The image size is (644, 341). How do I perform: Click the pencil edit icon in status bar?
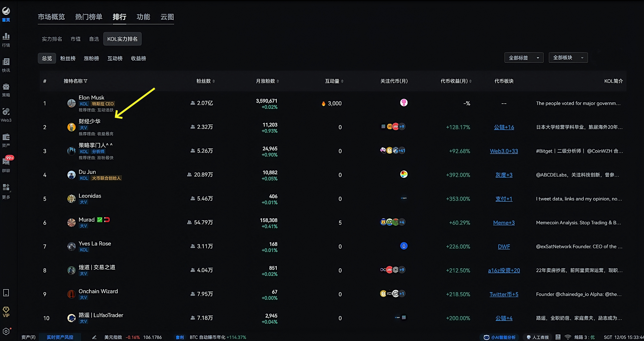(94, 337)
